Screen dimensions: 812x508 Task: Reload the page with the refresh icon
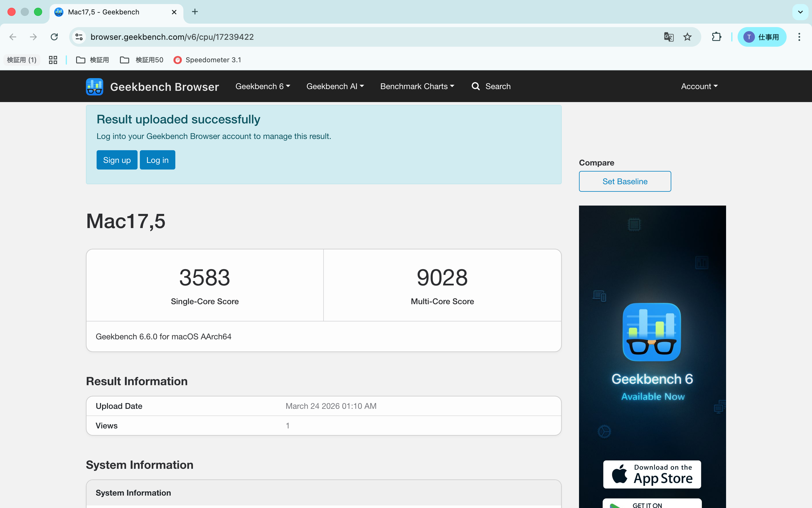[54, 37]
